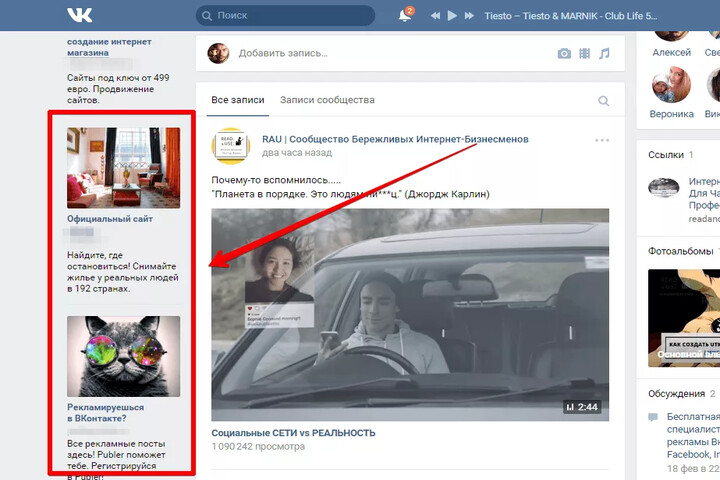The width and height of the screenshot is (720, 480).
Task: Skip to next music track
Action: tap(469, 15)
